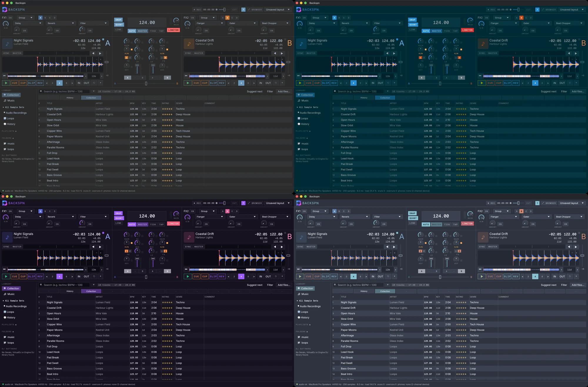The image size is (588, 387).
Task: Switch to History tab in top-left window
Action: 70,98
